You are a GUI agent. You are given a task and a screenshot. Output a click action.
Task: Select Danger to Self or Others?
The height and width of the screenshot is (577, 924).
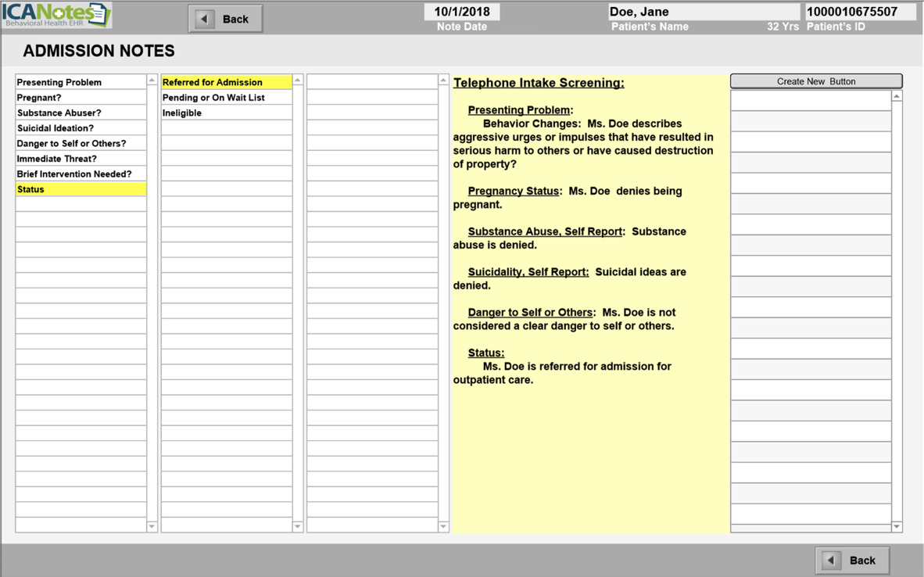coord(81,143)
